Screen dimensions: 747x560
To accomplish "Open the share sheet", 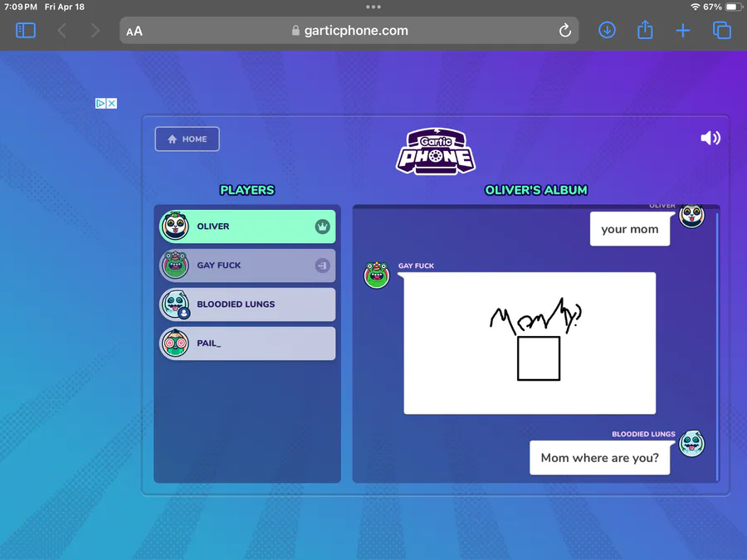I will point(645,30).
